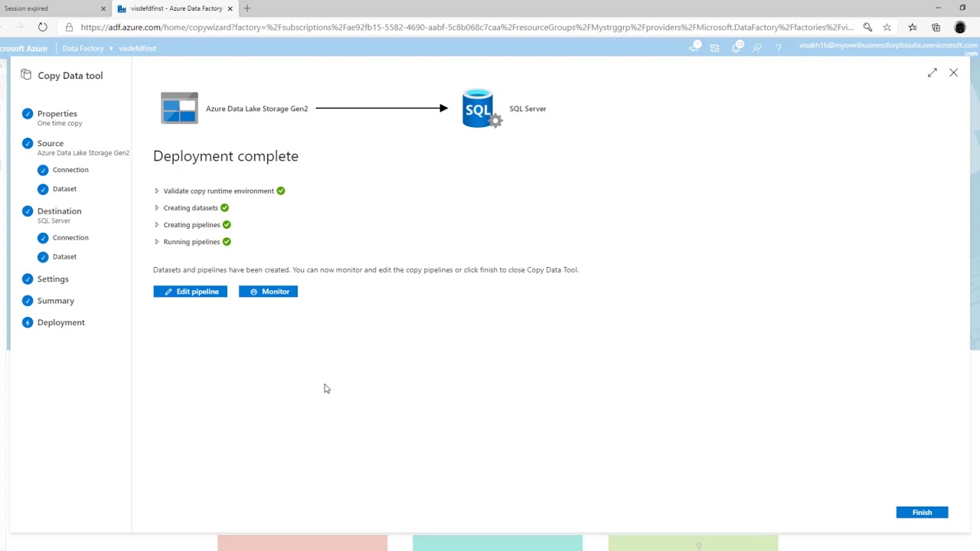Click the Edit pipeline button
Image resolution: width=980 pixels, height=551 pixels.
point(190,292)
